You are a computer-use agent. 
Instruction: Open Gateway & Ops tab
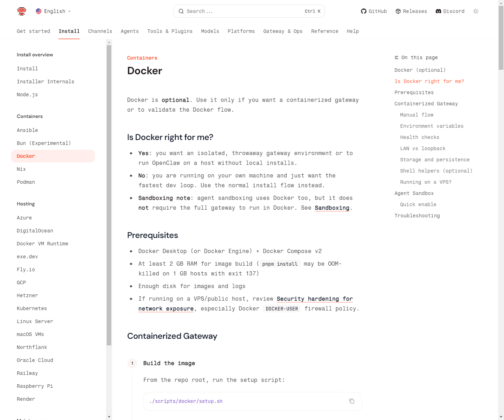tap(283, 31)
